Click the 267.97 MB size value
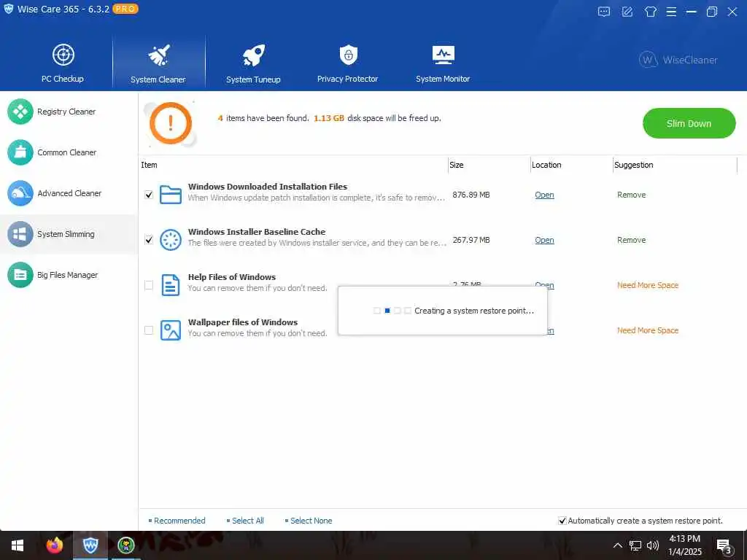 click(x=471, y=240)
